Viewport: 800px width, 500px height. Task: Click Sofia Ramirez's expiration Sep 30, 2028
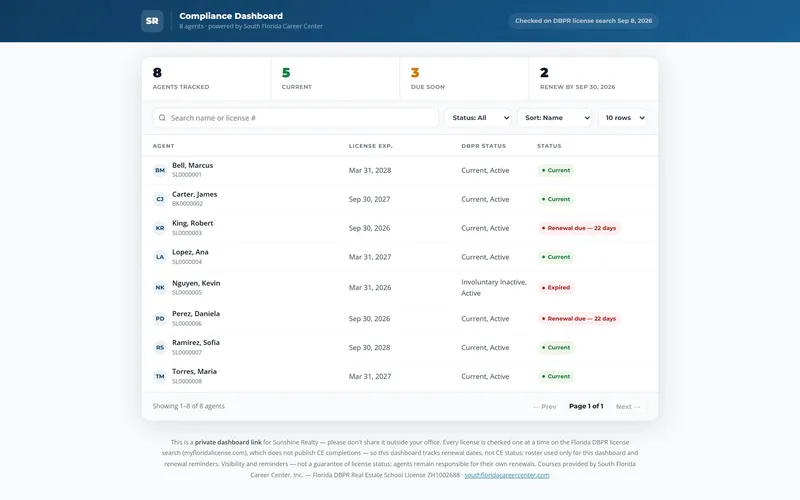pyautogui.click(x=369, y=347)
